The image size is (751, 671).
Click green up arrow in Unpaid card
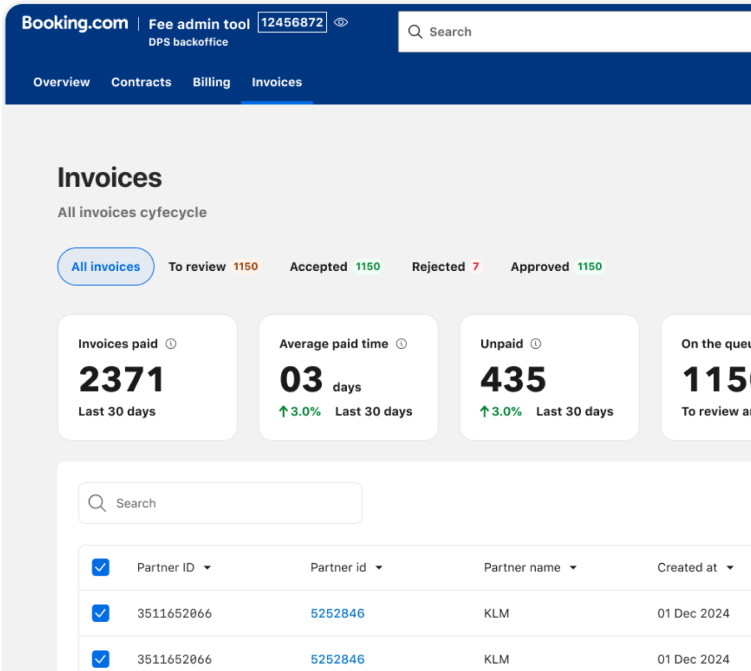[484, 411]
